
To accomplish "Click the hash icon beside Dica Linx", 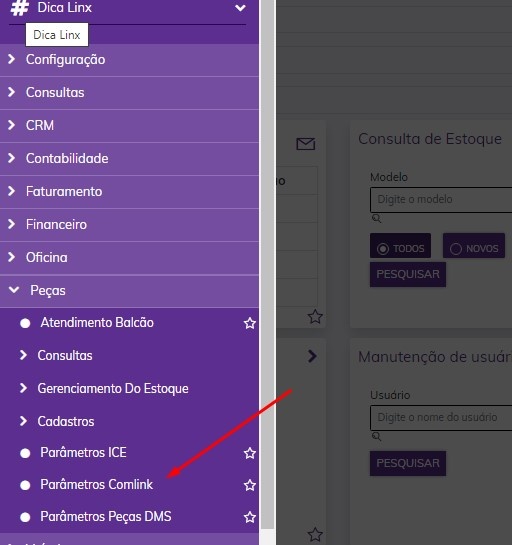I will [x=19, y=8].
